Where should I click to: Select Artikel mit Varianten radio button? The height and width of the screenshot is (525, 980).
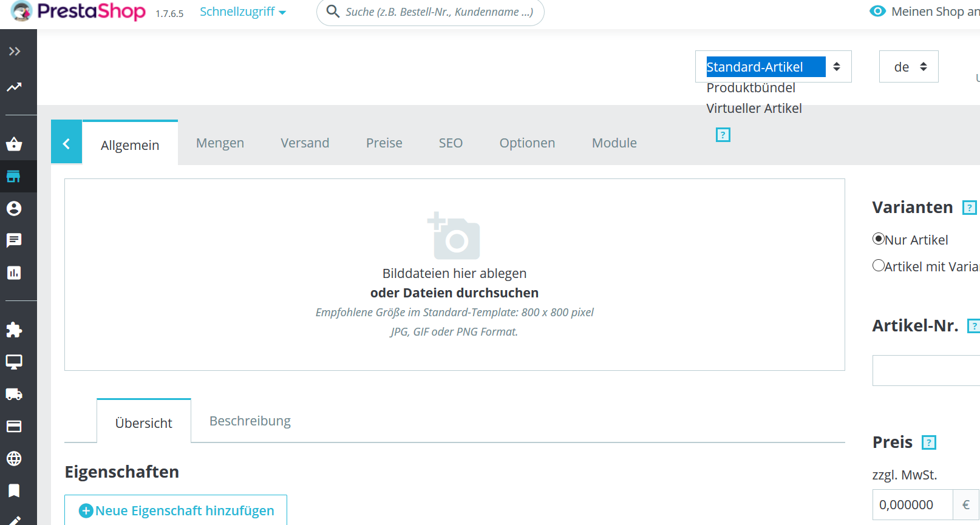[878, 265]
